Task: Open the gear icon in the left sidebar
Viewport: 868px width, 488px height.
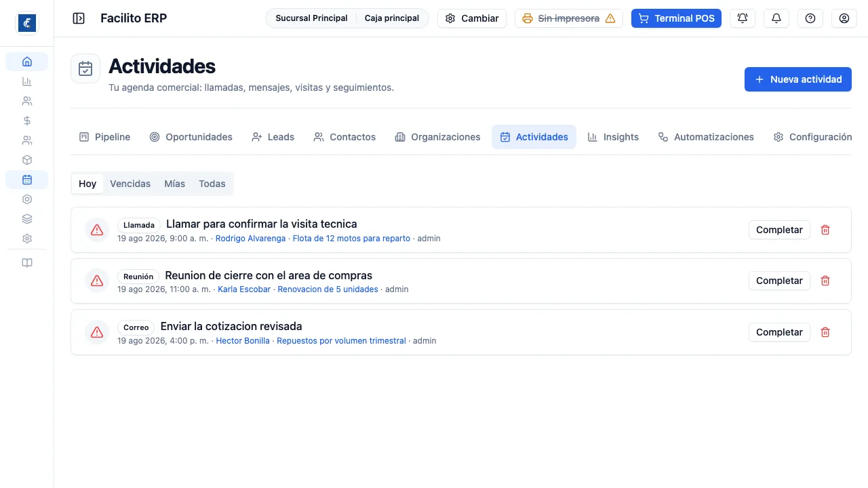Action: pos(27,239)
